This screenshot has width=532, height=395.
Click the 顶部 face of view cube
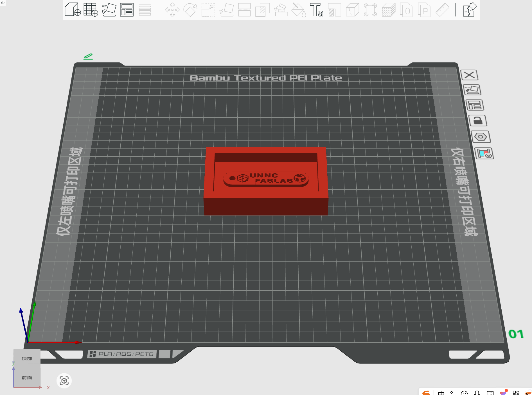pos(27,358)
